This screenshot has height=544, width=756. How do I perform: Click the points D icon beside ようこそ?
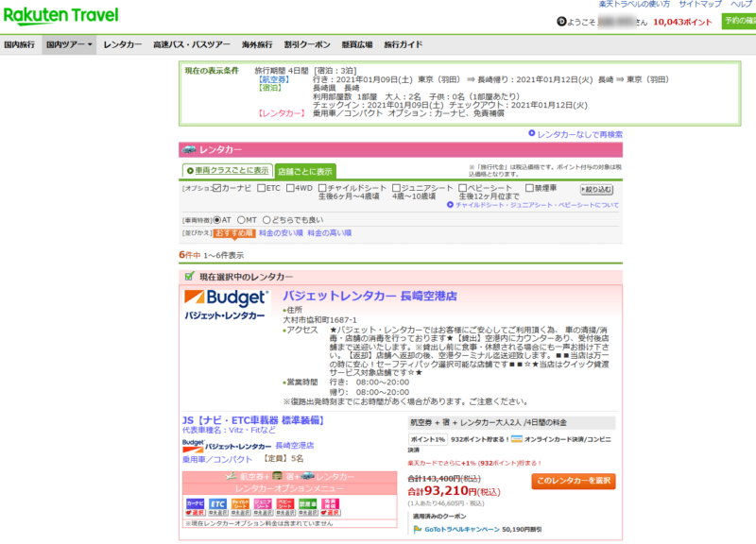[x=561, y=22]
